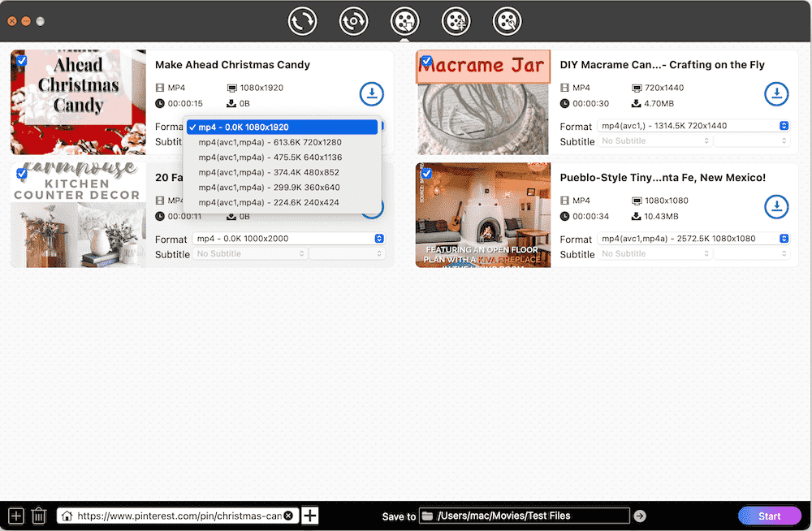Select the video Download module icon

(405, 21)
